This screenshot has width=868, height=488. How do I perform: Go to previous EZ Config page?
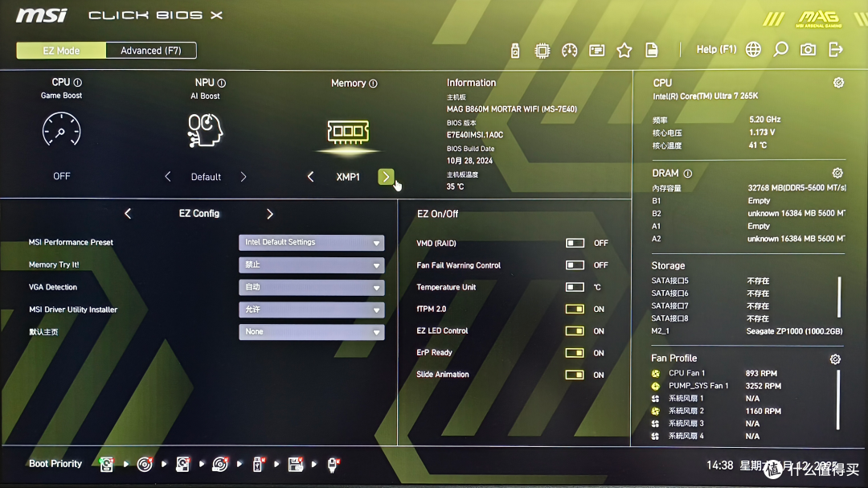pyautogui.click(x=128, y=214)
